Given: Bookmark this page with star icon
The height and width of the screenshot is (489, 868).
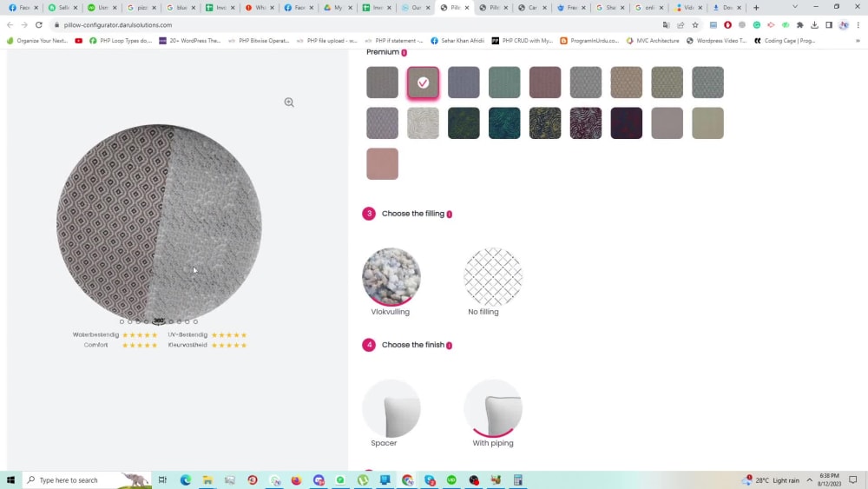Looking at the screenshot, I should point(695,25).
